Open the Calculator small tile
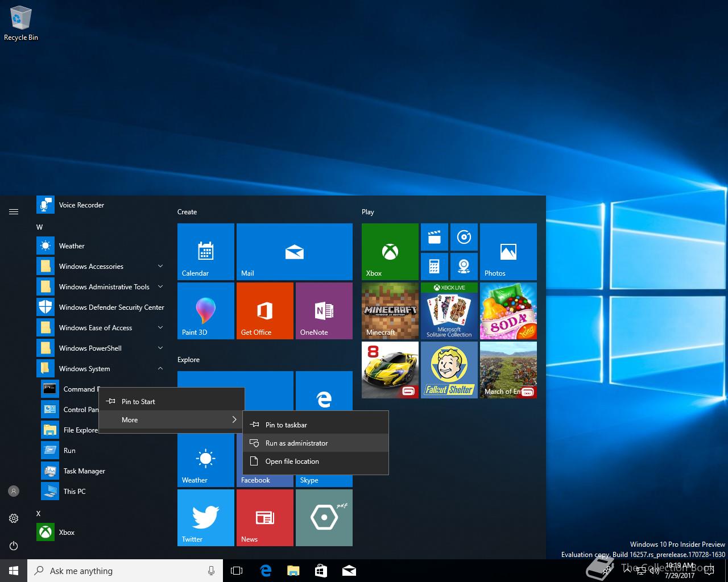The image size is (728, 582). coord(435,267)
